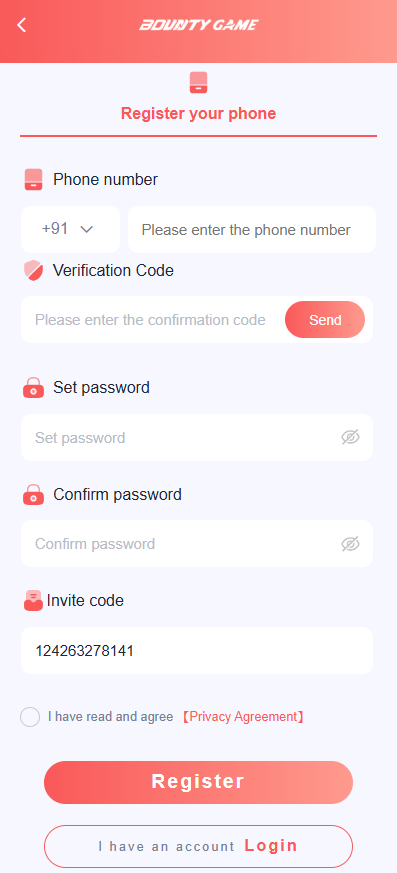Go back using the header arrow
This screenshot has width=397, height=873.
(x=21, y=25)
